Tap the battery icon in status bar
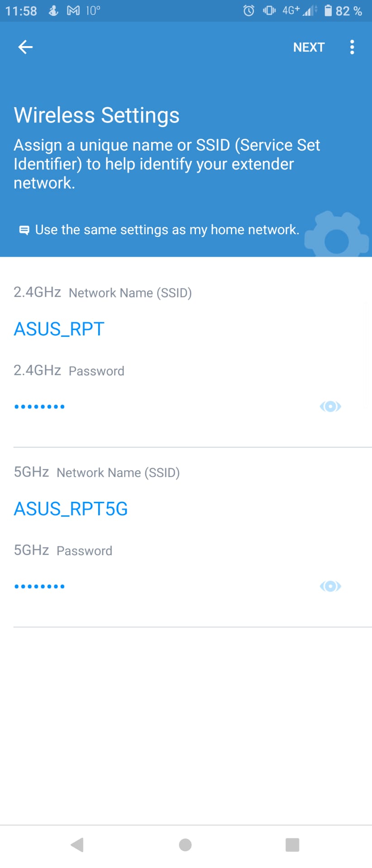The width and height of the screenshot is (372, 868). pyautogui.click(x=328, y=10)
